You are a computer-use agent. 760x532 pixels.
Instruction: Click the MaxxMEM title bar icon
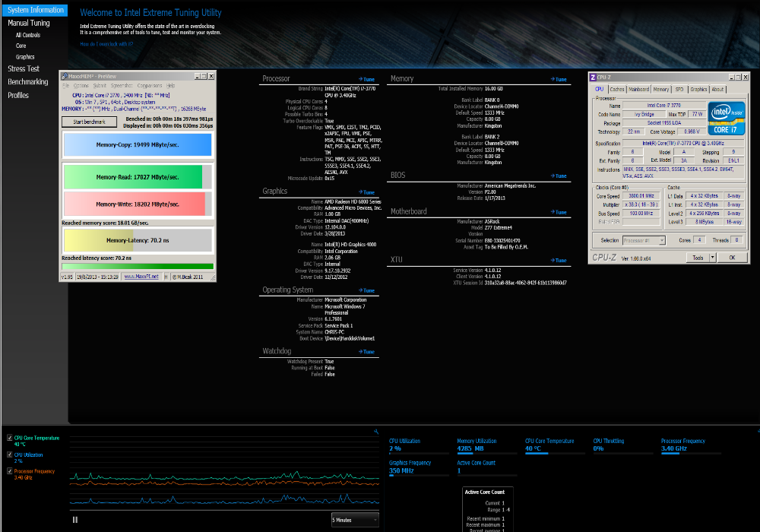[x=65, y=77]
